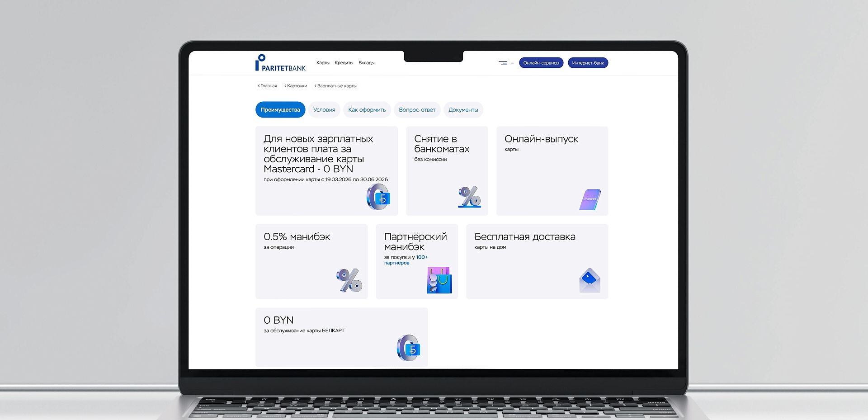Screen dimensions: 868x420
Task: Click the Онлайн-сервисы button
Action: [541, 62]
